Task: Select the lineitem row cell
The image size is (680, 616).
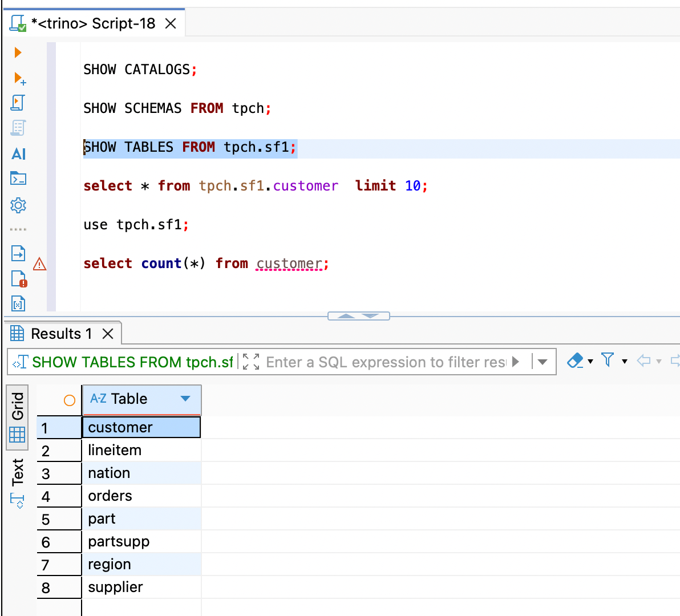Action: pyautogui.click(x=141, y=451)
